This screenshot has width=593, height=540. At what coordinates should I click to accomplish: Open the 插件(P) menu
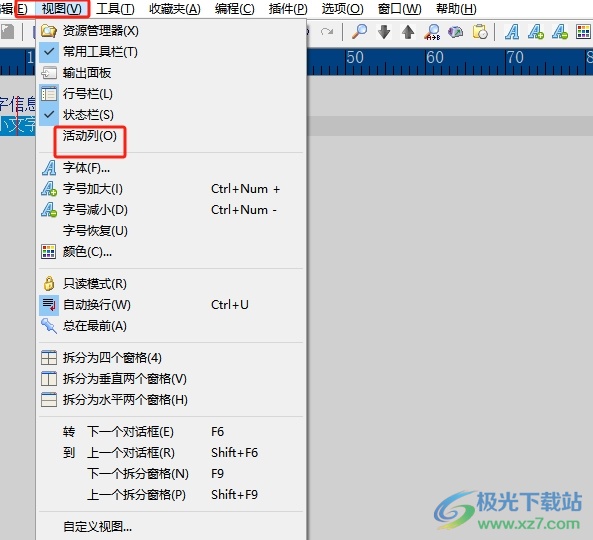[x=288, y=8]
